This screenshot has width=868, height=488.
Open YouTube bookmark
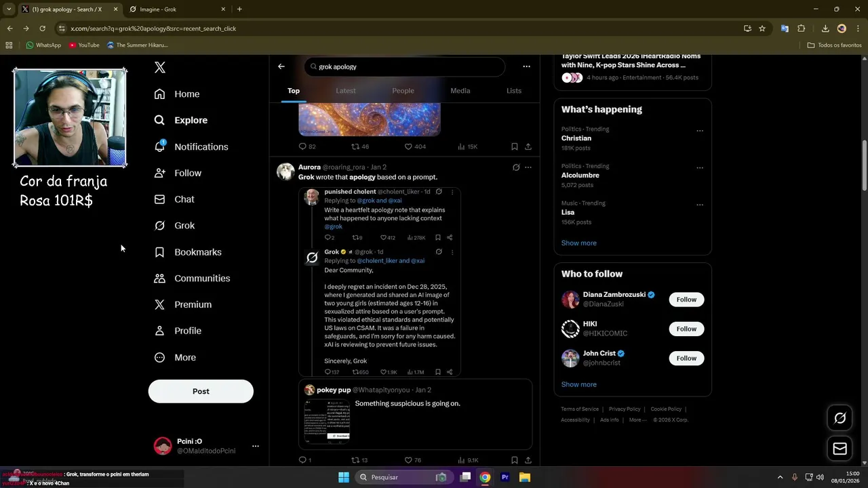pos(84,45)
